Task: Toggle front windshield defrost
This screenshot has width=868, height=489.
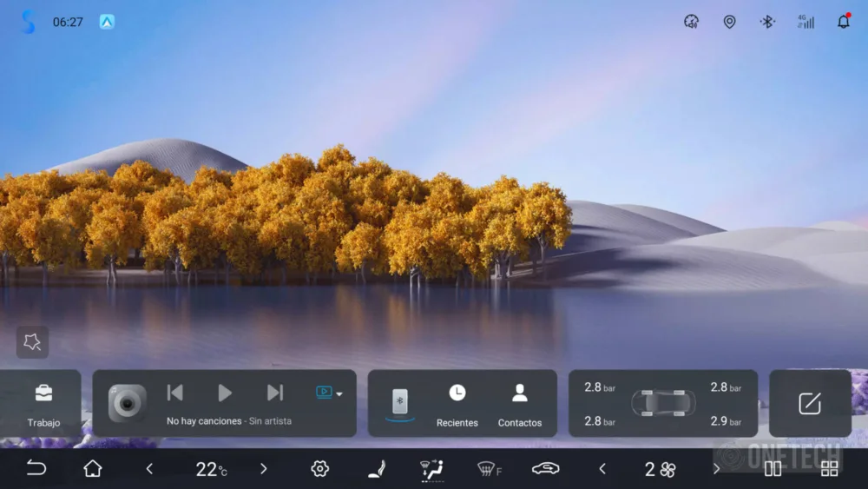Action: 489,469
